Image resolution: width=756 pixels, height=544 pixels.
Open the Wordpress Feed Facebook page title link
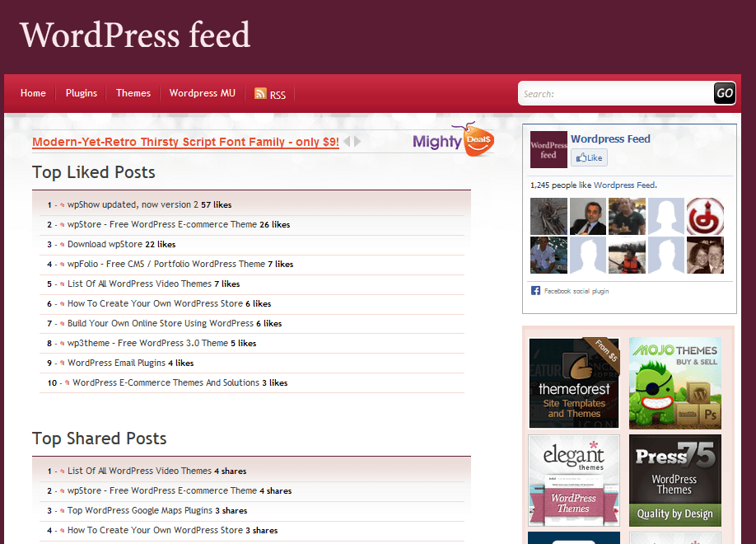point(610,139)
